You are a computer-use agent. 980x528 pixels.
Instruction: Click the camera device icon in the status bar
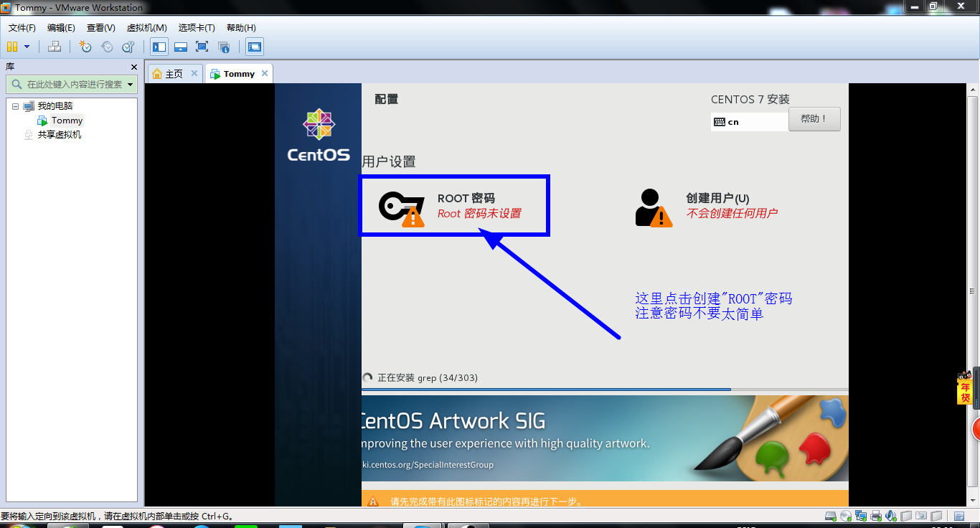(x=921, y=516)
